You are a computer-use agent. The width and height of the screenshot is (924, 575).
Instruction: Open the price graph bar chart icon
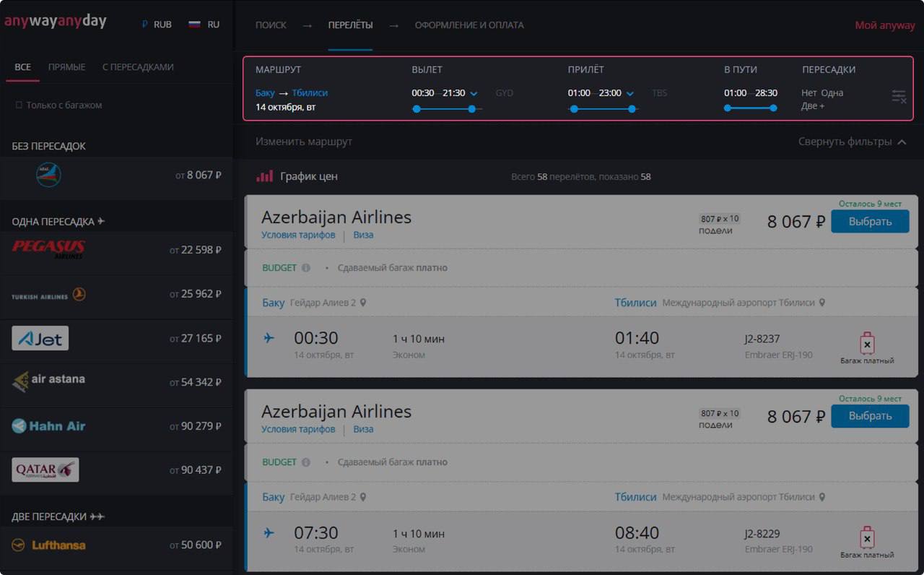tap(265, 176)
